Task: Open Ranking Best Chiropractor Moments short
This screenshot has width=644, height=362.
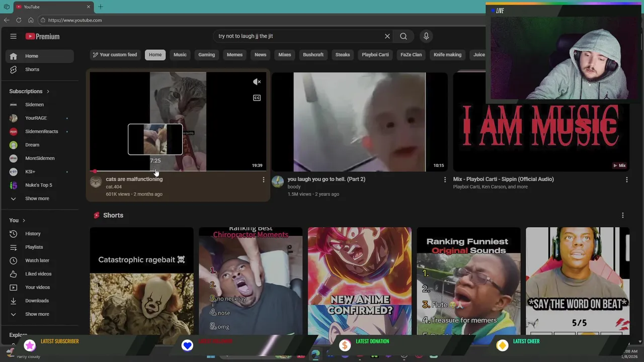Action: coord(251,281)
